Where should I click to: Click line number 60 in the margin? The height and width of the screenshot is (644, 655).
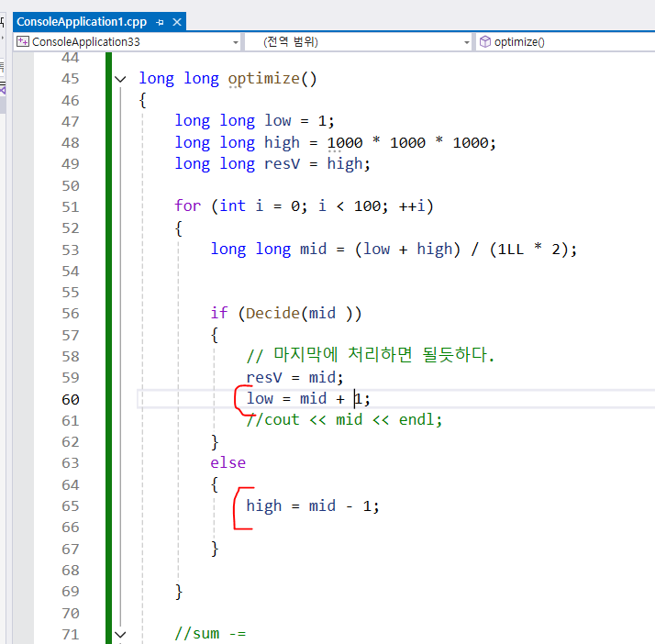click(x=70, y=400)
